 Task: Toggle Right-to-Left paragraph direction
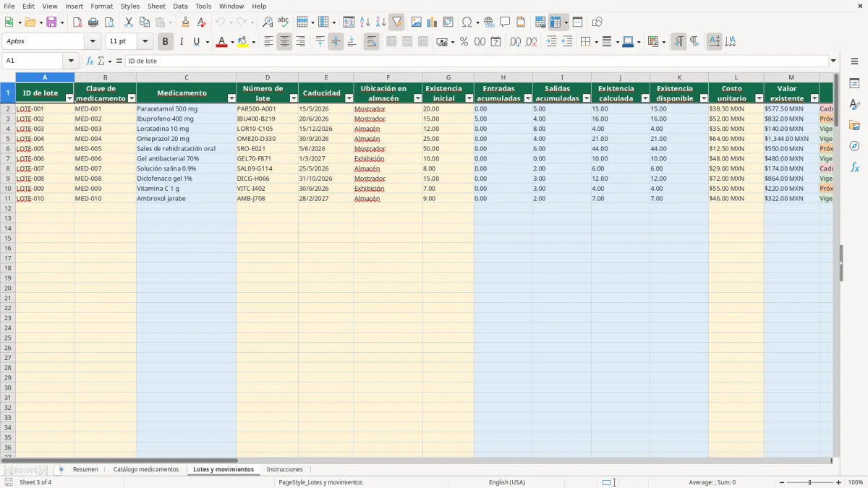[694, 42]
